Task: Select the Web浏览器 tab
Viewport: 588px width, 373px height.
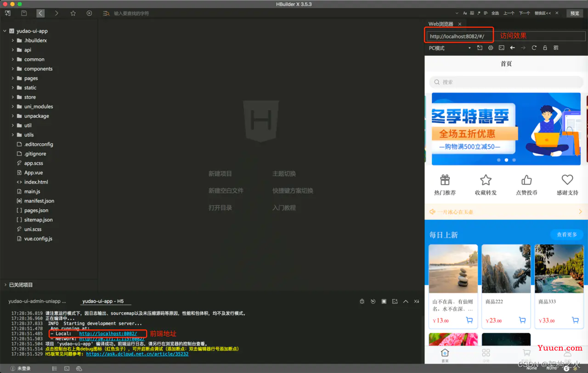Action: [441, 24]
